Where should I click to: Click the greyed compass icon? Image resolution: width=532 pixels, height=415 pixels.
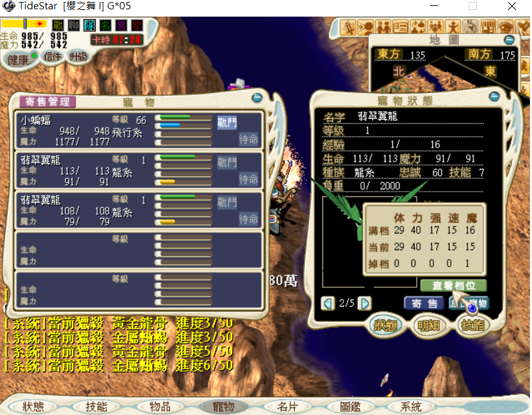[470, 27]
